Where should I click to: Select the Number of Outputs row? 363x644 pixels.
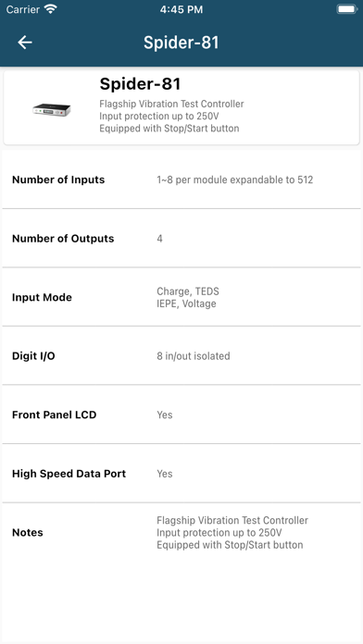coord(181,238)
